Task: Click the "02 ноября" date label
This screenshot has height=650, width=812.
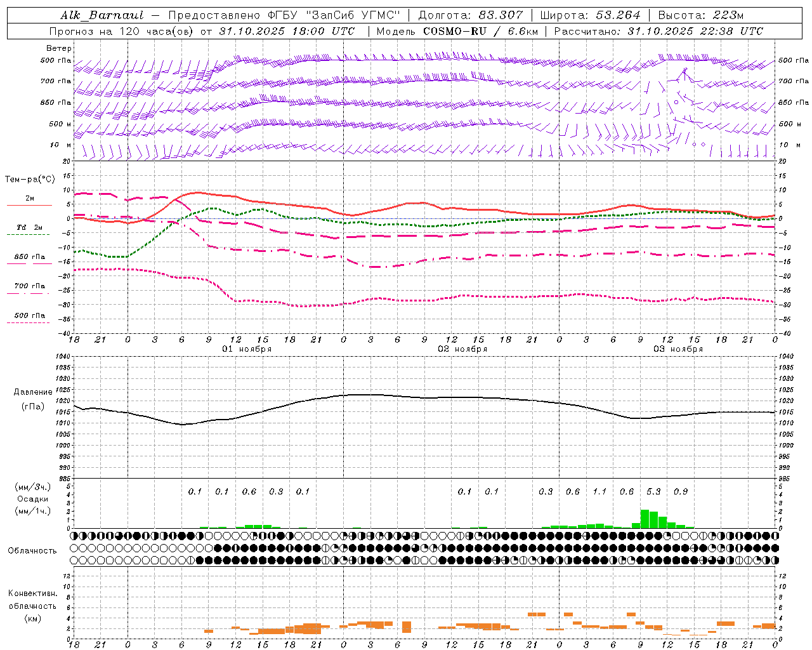Action: [462, 349]
